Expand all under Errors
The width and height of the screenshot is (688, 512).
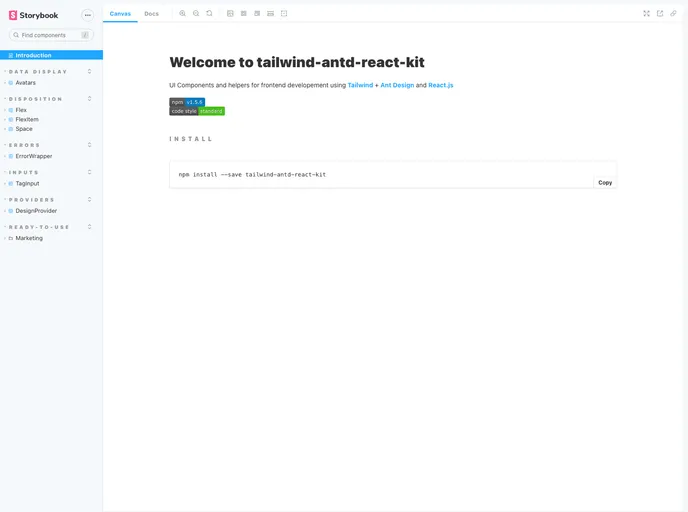click(90, 145)
